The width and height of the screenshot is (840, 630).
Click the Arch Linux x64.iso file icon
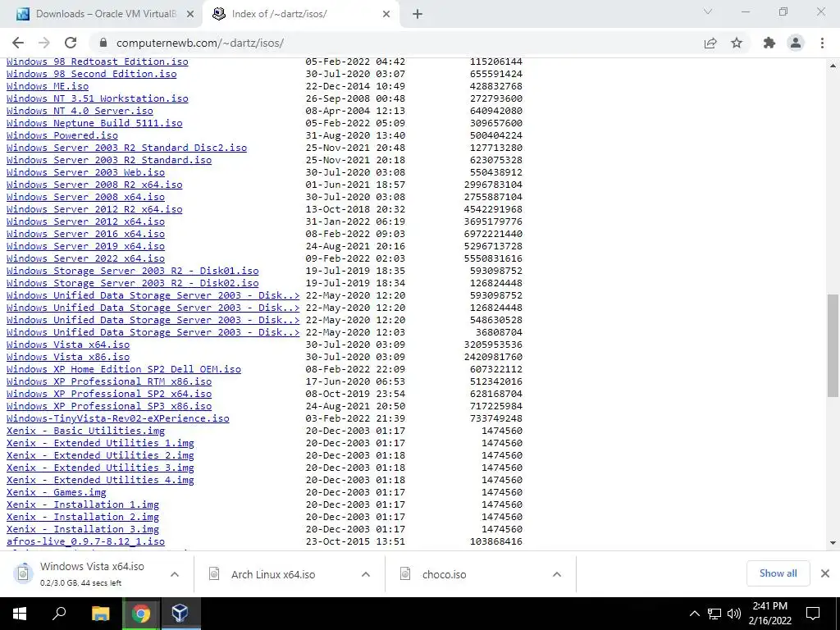point(214,574)
